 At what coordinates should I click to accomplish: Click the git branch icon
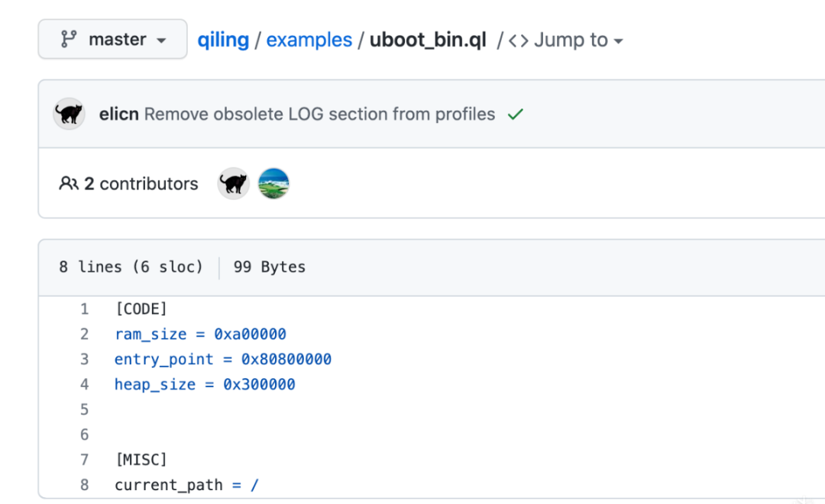click(x=68, y=40)
